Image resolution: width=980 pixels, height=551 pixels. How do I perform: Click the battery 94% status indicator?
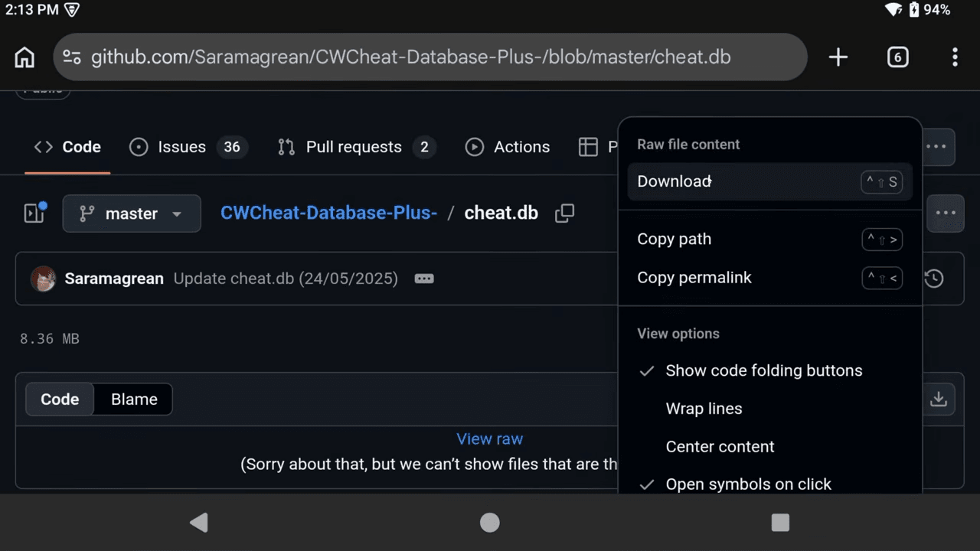pyautogui.click(x=929, y=10)
